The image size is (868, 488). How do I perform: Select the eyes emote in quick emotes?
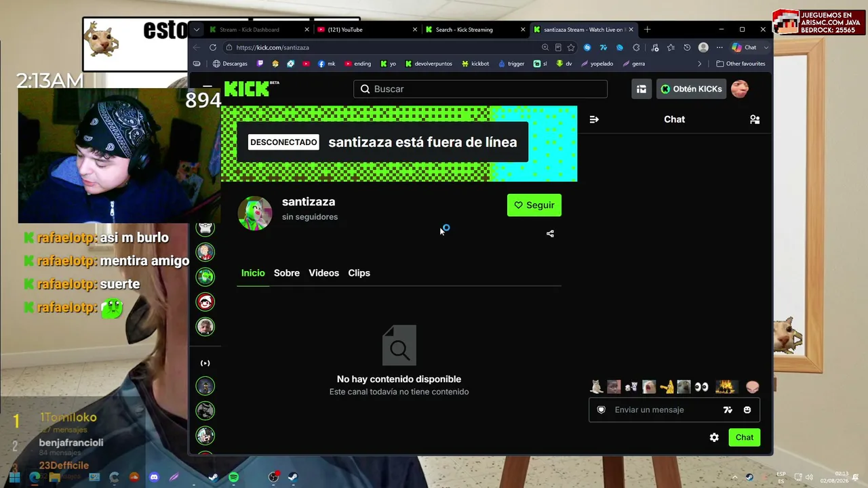701,387
